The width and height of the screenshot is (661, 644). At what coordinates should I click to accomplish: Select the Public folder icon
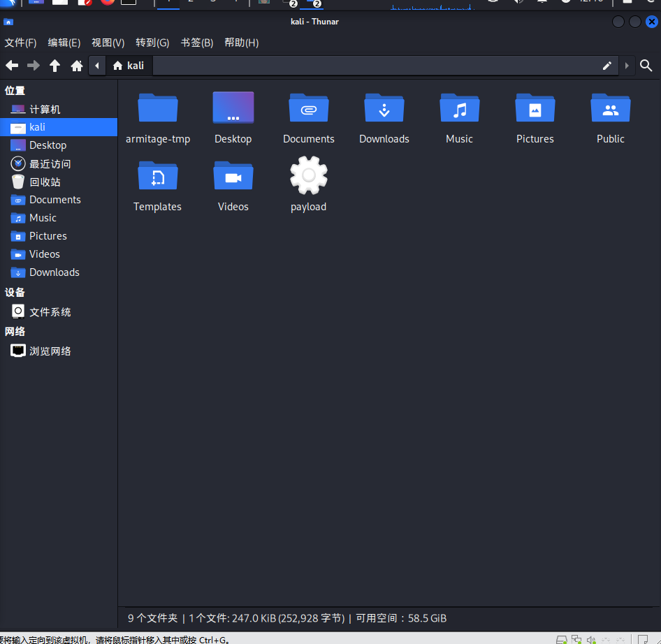coord(611,108)
